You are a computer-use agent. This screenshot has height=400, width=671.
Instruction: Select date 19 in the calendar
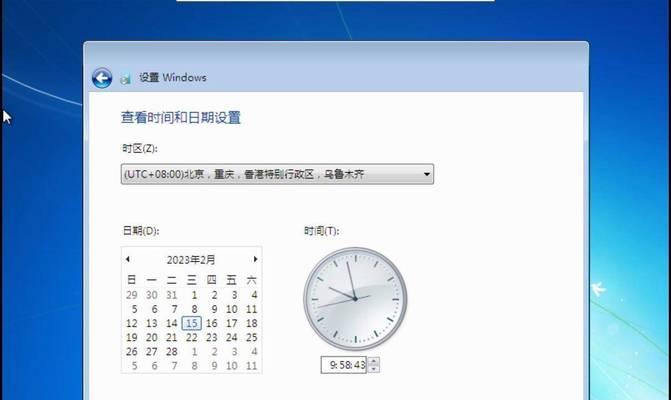point(132,338)
